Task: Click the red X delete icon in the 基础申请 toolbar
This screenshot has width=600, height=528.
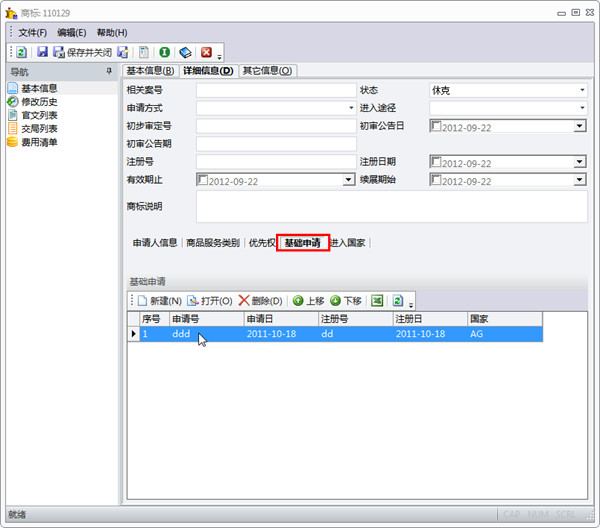Action: coord(244,300)
